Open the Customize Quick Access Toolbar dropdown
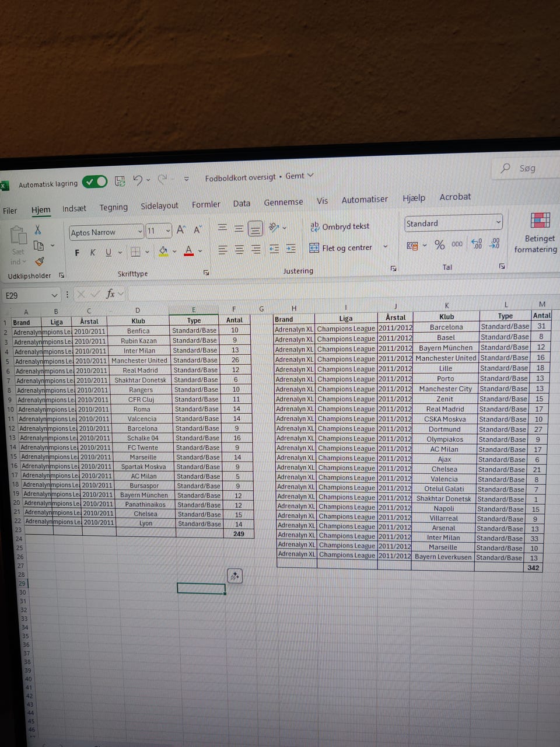 [x=187, y=179]
